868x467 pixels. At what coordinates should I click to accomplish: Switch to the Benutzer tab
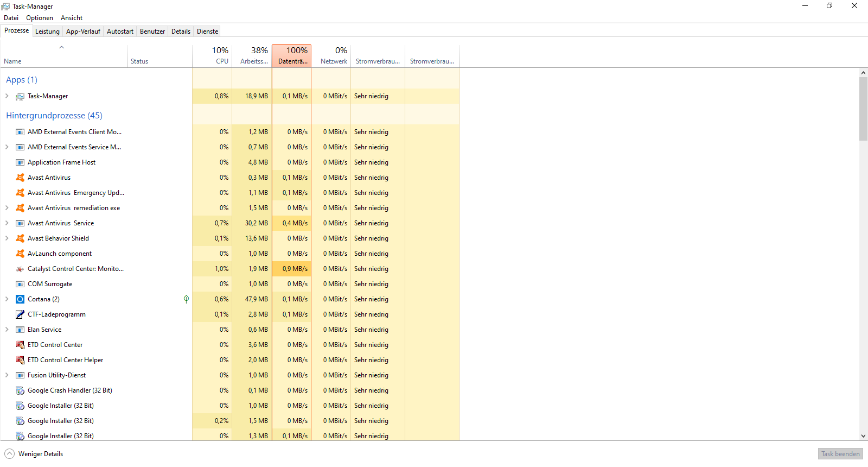[152, 31]
